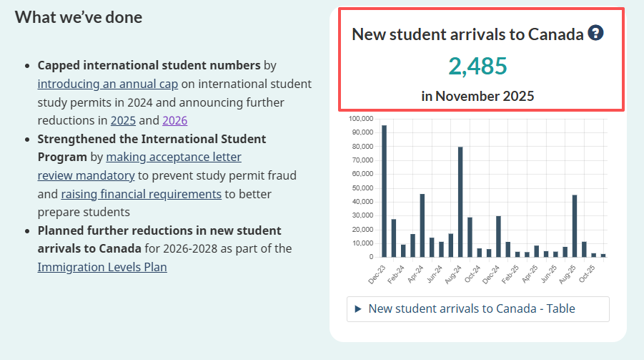Click the Aug-25 bar in the chart
Screen dimensions: 644x360
click(x=575, y=225)
